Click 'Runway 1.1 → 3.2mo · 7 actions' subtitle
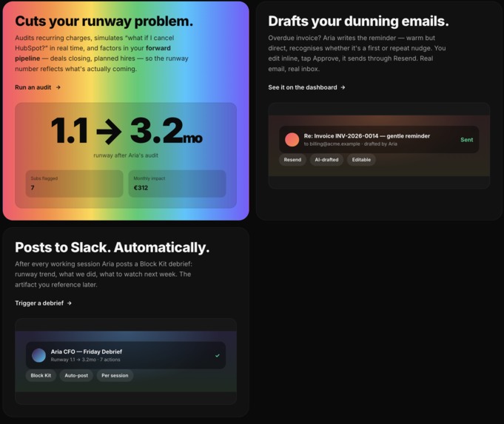The width and height of the screenshot is (504, 424). pos(85,360)
